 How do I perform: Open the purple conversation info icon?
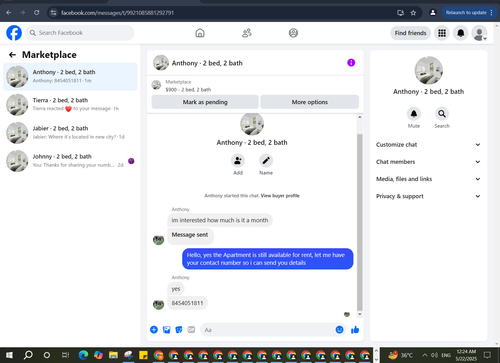point(351,63)
